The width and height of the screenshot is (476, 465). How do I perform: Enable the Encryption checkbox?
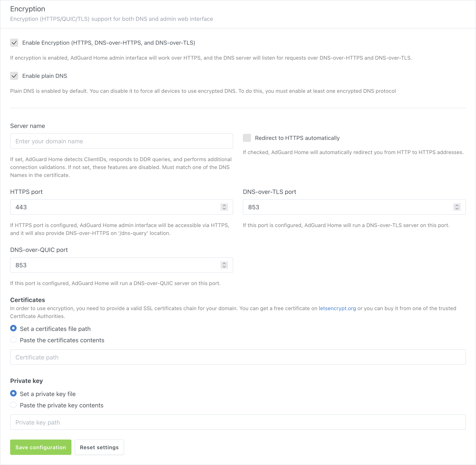(x=14, y=43)
